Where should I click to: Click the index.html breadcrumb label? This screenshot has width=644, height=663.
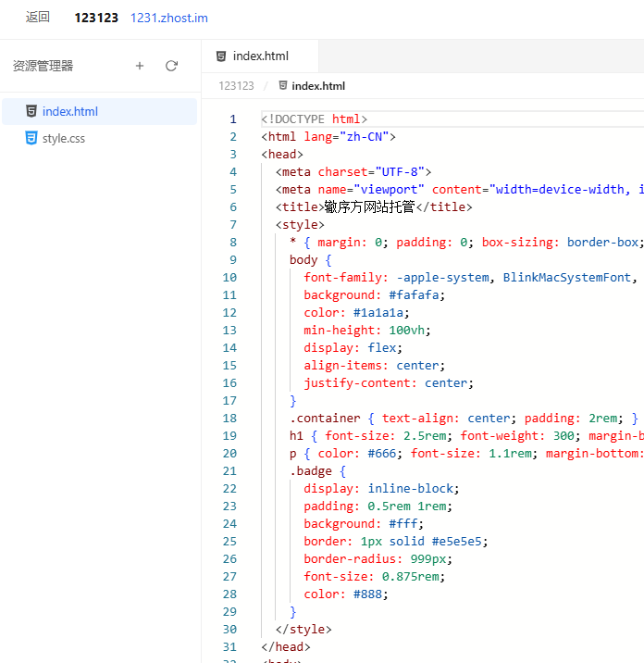[318, 86]
